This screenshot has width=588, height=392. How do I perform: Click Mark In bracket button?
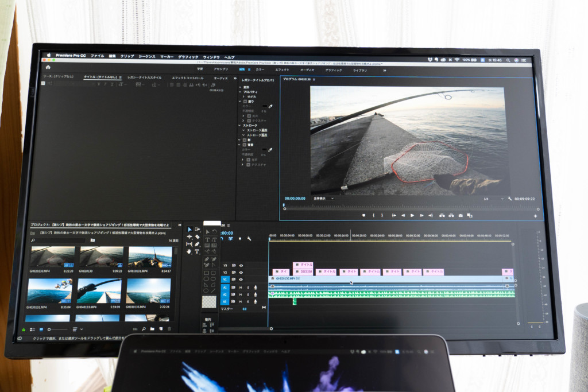[x=373, y=215]
